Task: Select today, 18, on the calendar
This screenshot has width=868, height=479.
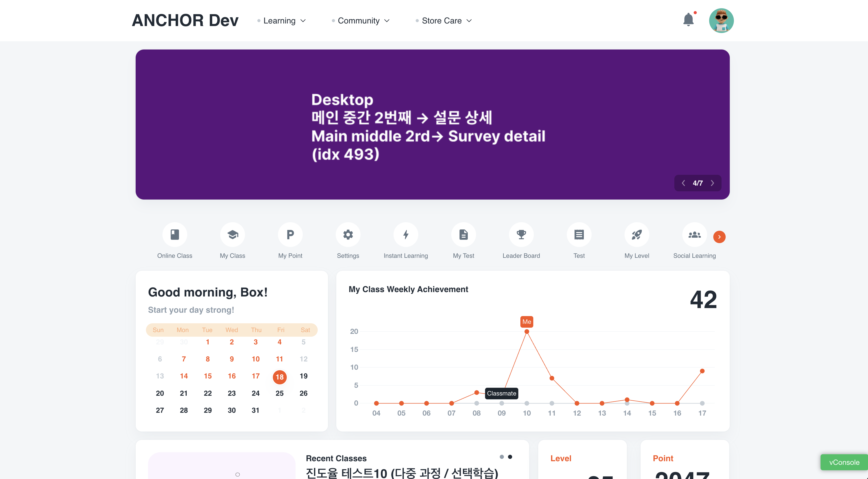Action: coord(280,377)
